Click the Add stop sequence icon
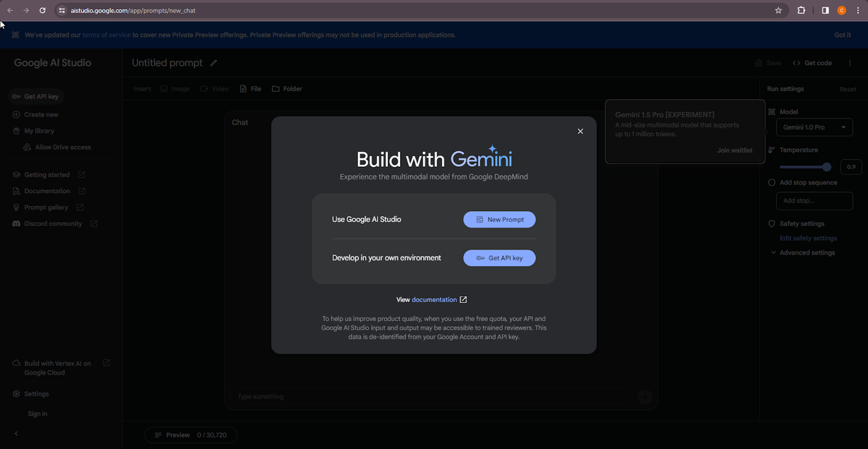868x449 pixels. (772, 183)
